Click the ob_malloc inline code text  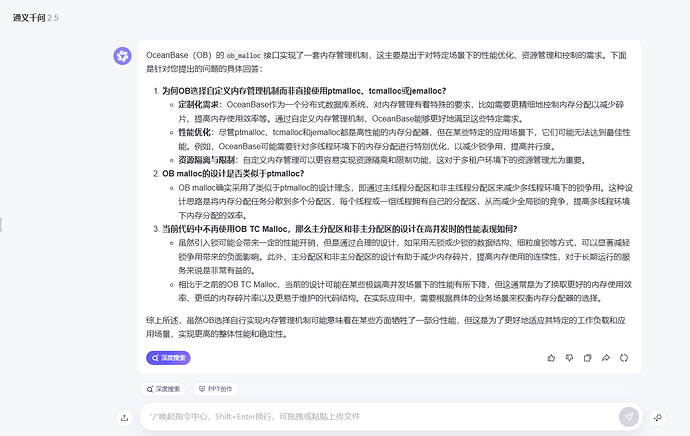243,55
